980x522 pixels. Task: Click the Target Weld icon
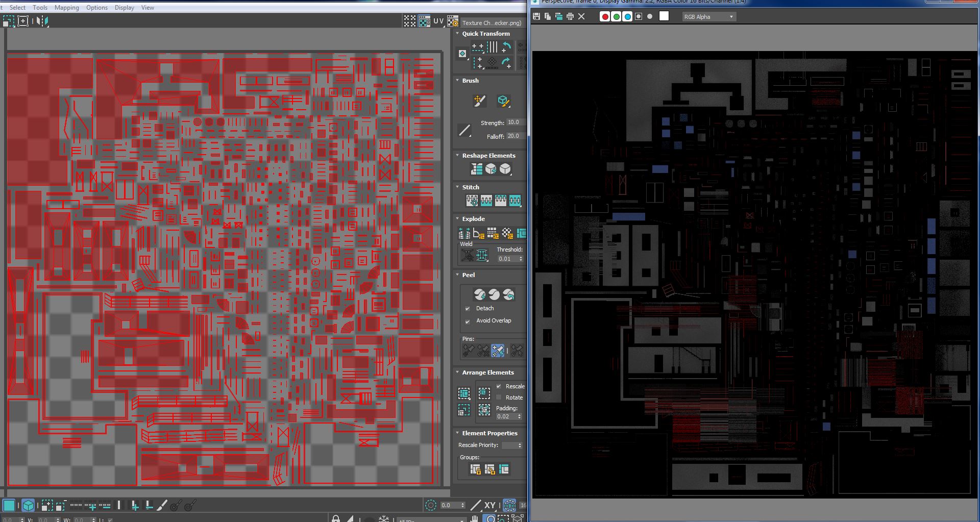coord(467,255)
